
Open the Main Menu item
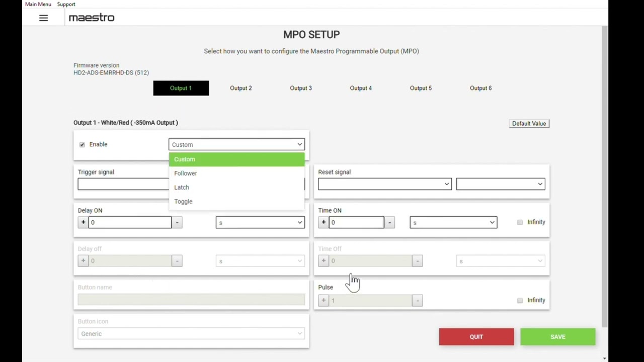[38, 4]
